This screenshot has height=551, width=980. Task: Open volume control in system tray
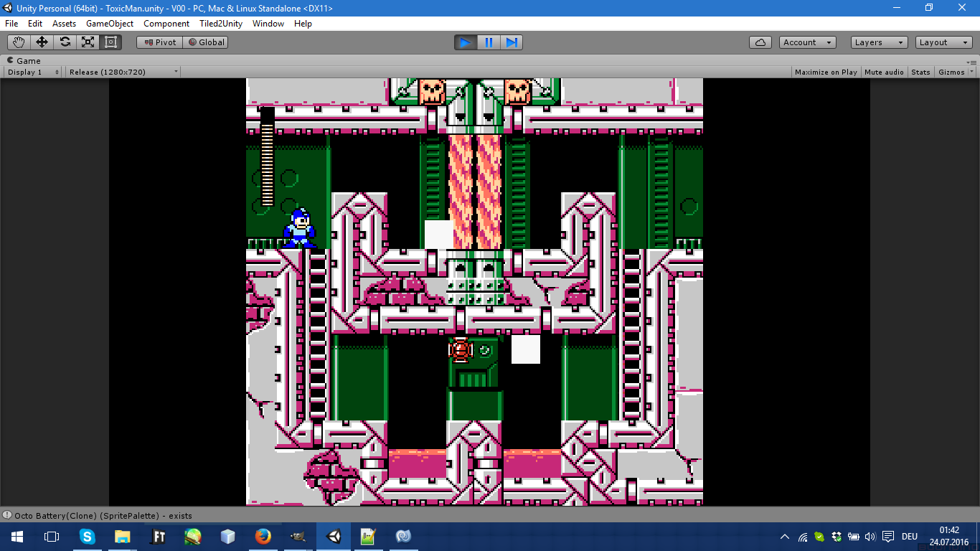coord(870,537)
